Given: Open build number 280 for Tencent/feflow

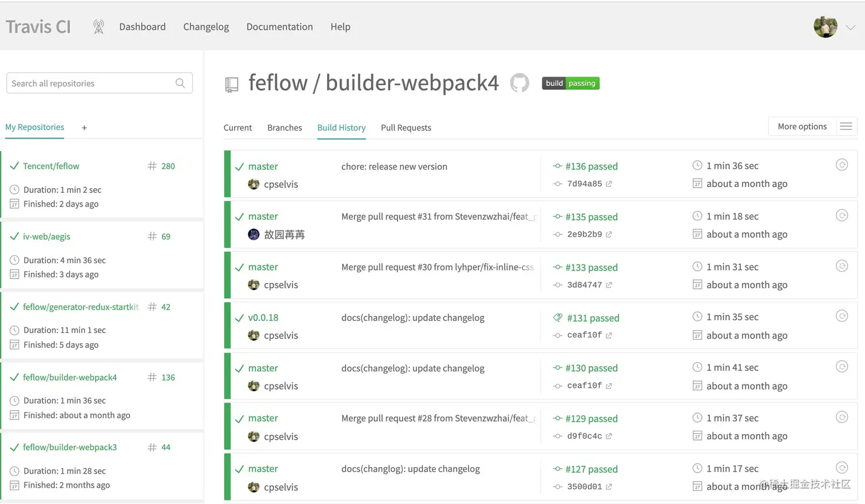Looking at the screenshot, I should click(168, 166).
